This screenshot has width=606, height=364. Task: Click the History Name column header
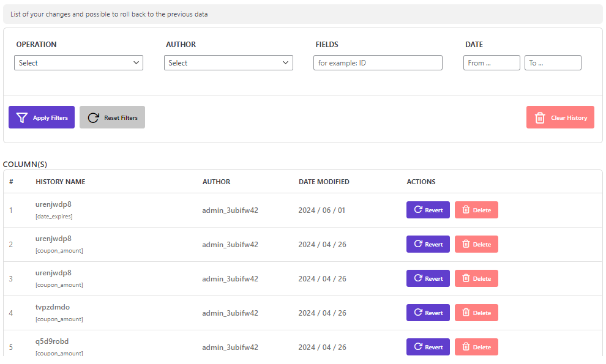(60, 182)
